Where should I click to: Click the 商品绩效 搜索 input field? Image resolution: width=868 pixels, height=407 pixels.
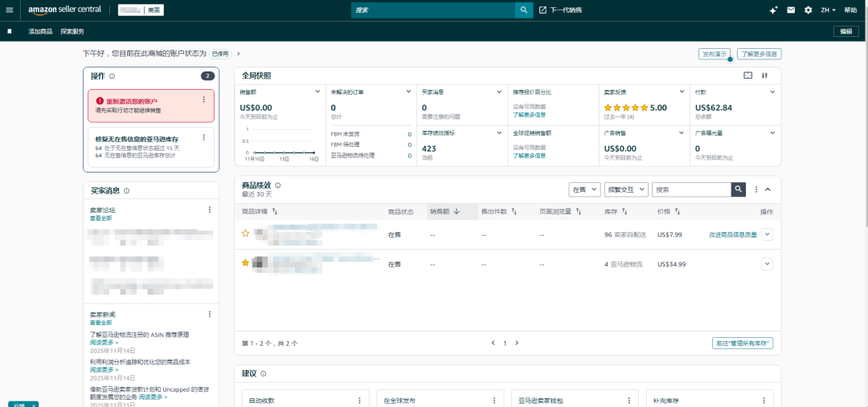691,189
